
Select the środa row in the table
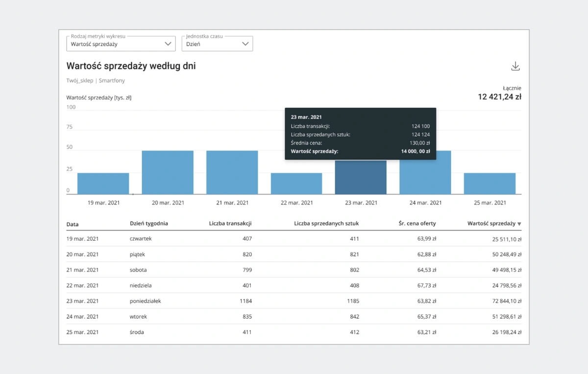[294, 332]
